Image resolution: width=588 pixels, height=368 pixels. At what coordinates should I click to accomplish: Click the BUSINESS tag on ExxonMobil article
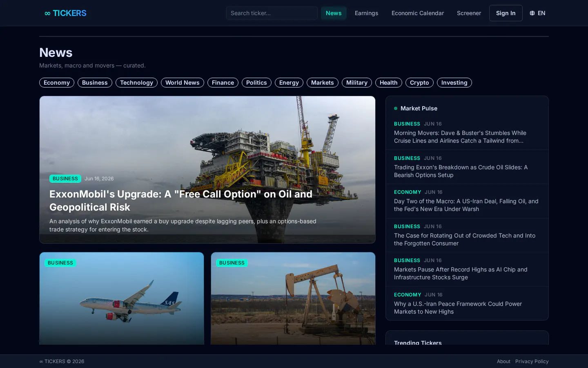(65, 179)
